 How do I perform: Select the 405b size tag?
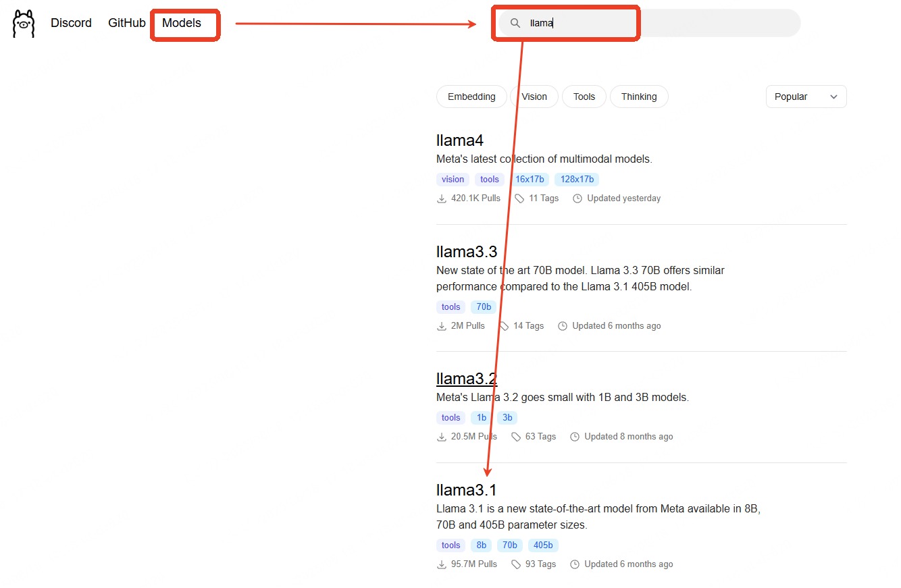(543, 545)
